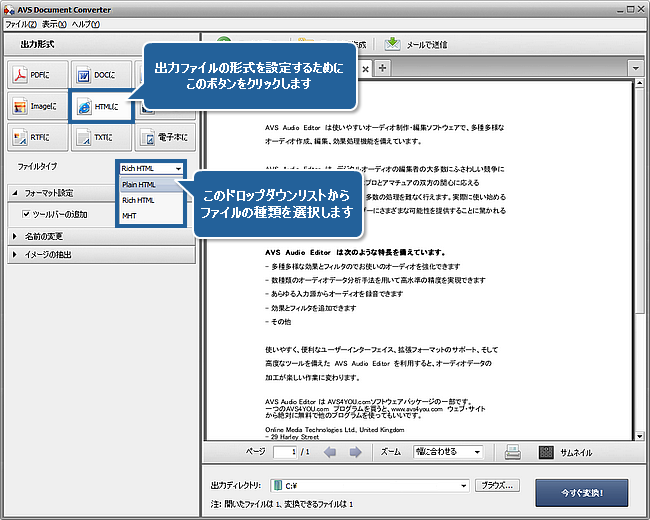Click the status note 注: 開いたファイルは 1
650x520 pixels.
(x=282, y=504)
